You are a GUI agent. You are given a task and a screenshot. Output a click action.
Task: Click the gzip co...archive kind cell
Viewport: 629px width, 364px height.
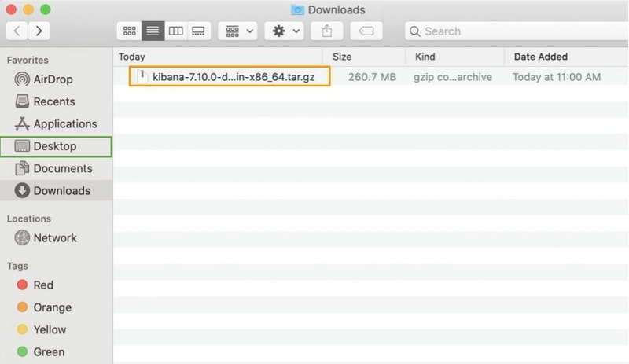[x=453, y=77]
